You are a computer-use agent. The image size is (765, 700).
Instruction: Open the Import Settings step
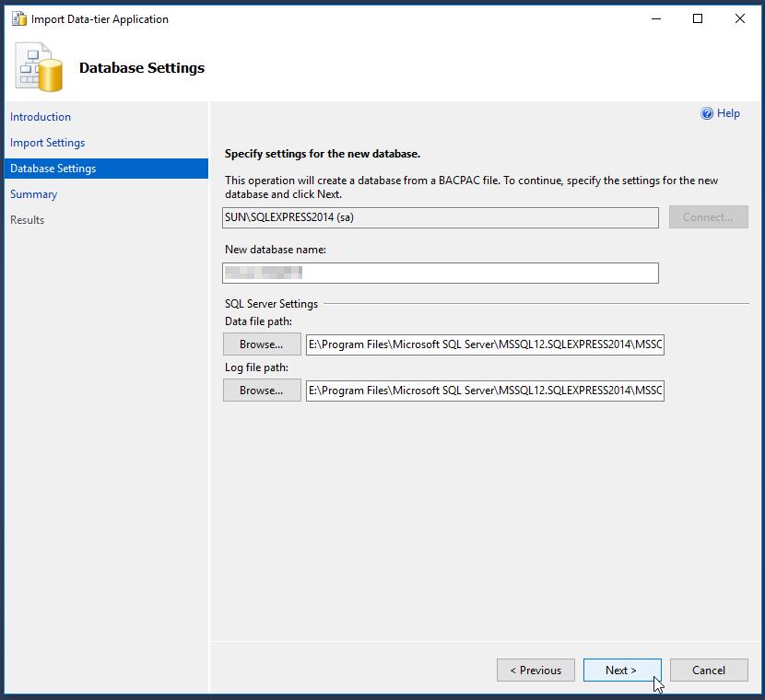pyautogui.click(x=47, y=143)
